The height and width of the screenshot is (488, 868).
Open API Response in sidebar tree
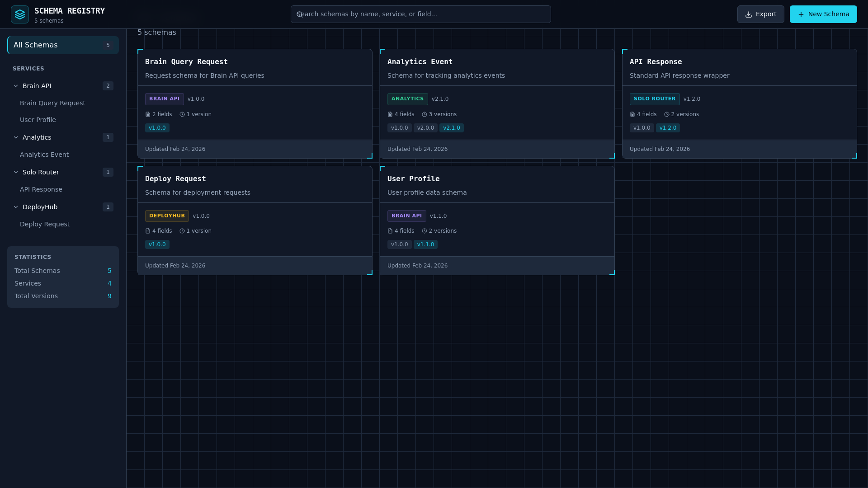pyautogui.click(x=41, y=189)
